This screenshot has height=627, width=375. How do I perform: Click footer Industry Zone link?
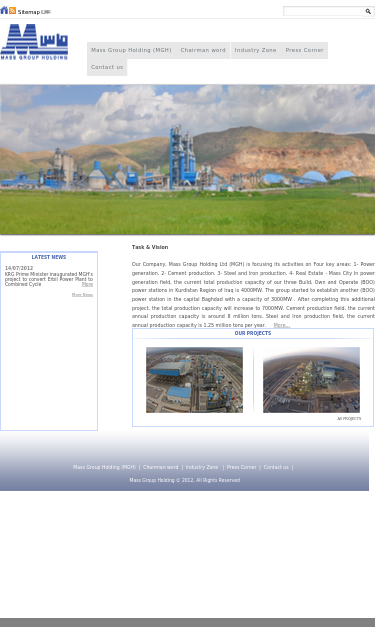click(x=202, y=467)
